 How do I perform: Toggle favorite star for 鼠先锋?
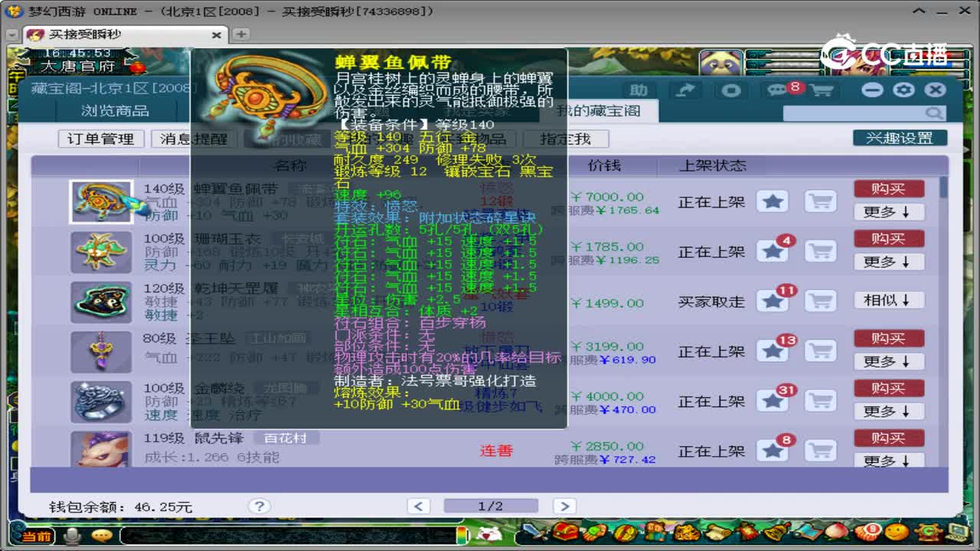coord(773,451)
